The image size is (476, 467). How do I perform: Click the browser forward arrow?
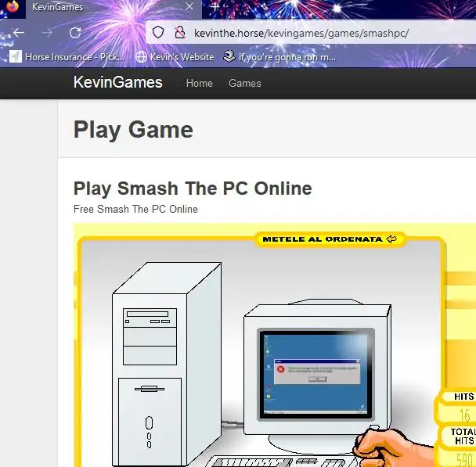tap(47, 32)
